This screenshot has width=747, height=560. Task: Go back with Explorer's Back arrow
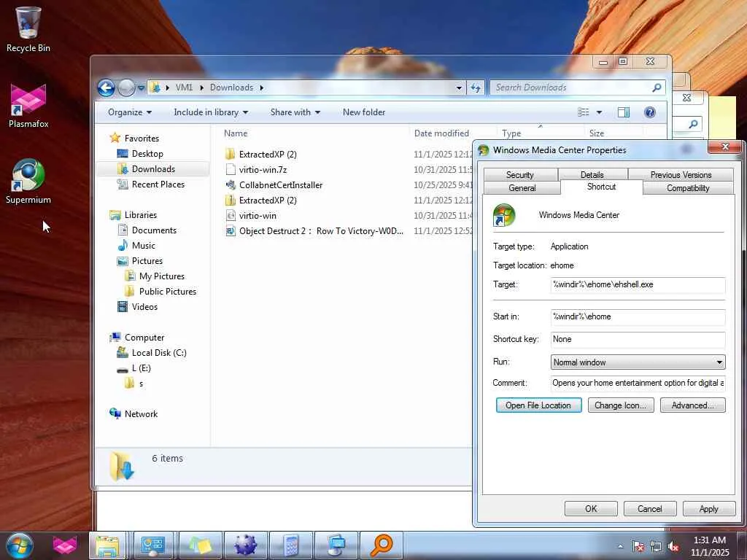(x=106, y=87)
